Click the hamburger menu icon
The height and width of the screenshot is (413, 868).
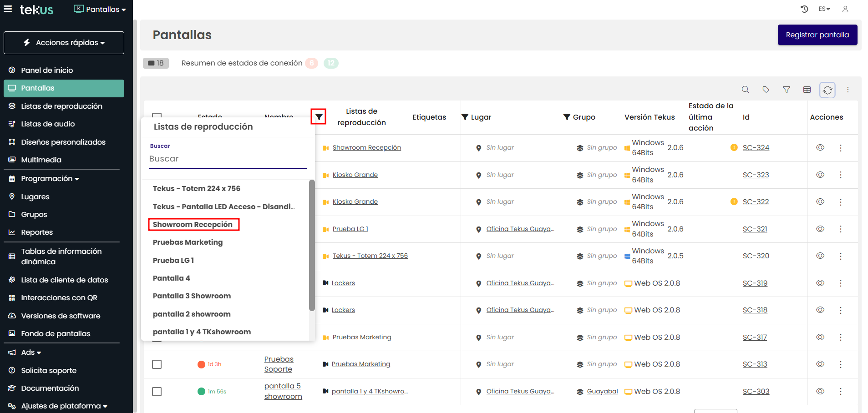8,9
